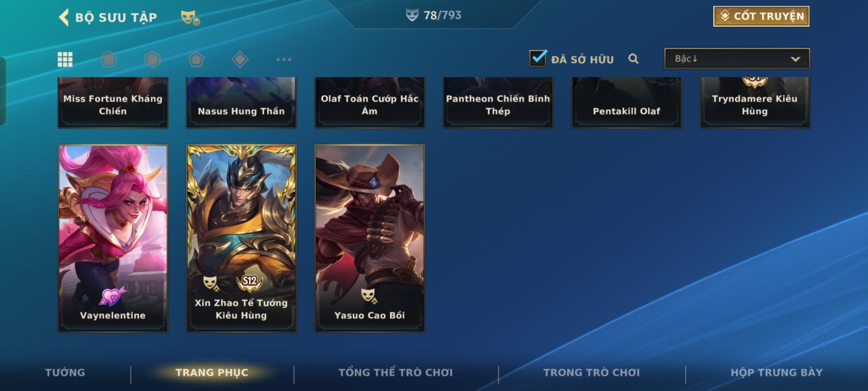Filter by the first hexagon rarity icon

pos(109,59)
